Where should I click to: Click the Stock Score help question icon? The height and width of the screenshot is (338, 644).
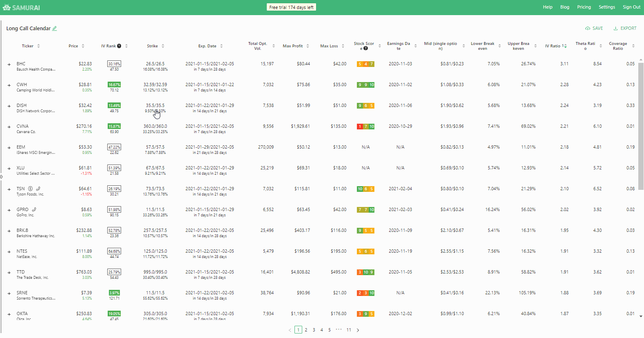click(366, 49)
